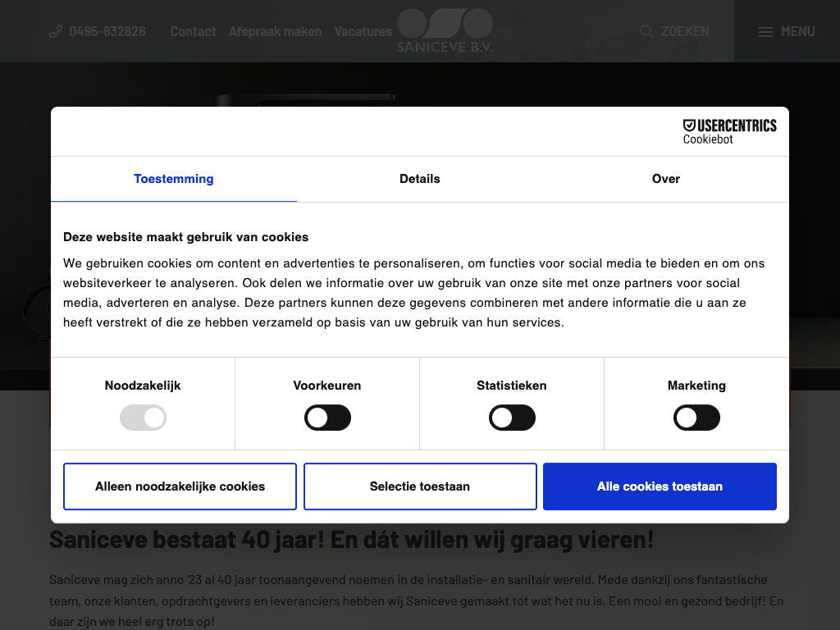Screen dimensions: 840x630
Task: Open the hamburger menu icon
Action: pyautogui.click(x=765, y=32)
